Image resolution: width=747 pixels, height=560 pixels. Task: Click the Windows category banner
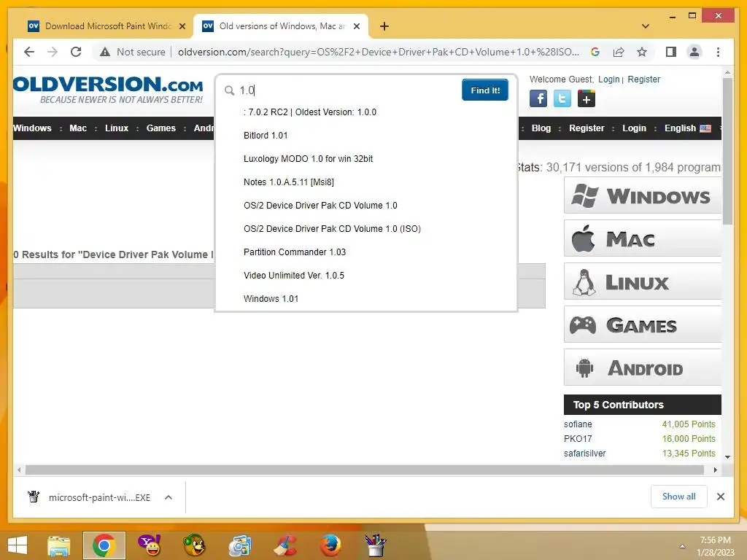643,195
